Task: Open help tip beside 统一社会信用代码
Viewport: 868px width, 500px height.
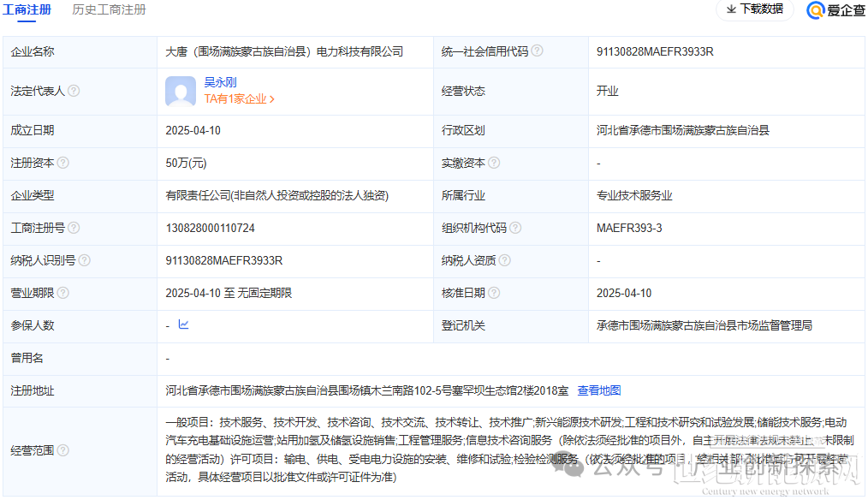Action: (537, 51)
